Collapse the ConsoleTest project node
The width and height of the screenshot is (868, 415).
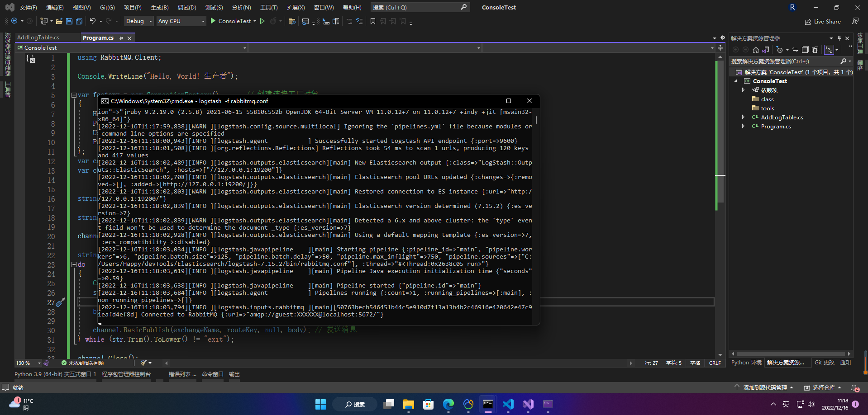click(x=736, y=81)
